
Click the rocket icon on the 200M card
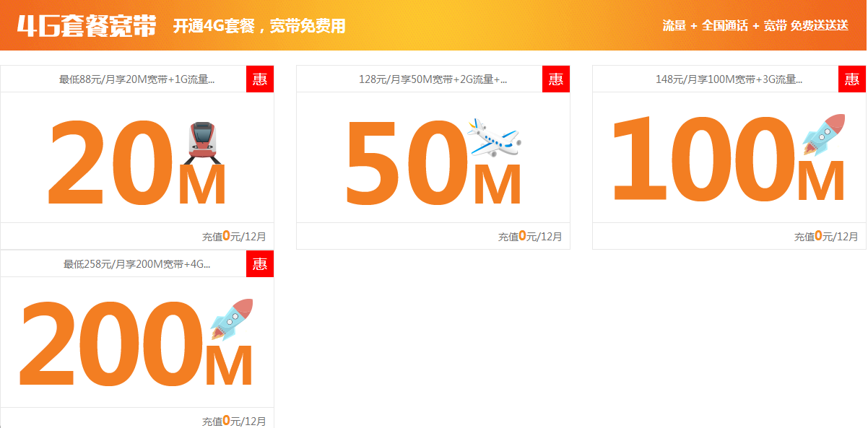coord(230,320)
